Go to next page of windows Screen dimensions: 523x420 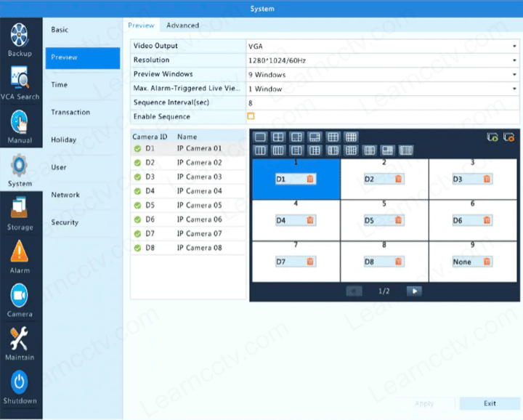(x=414, y=291)
